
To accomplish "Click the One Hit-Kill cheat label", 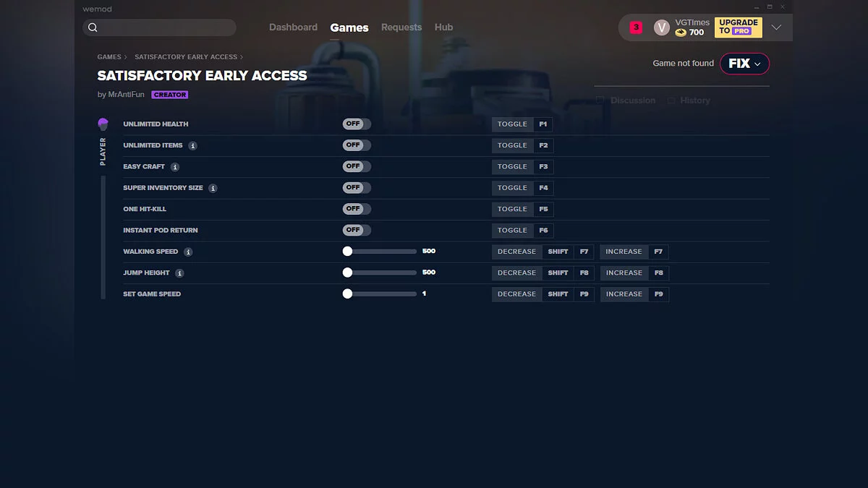I will point(145,209).
